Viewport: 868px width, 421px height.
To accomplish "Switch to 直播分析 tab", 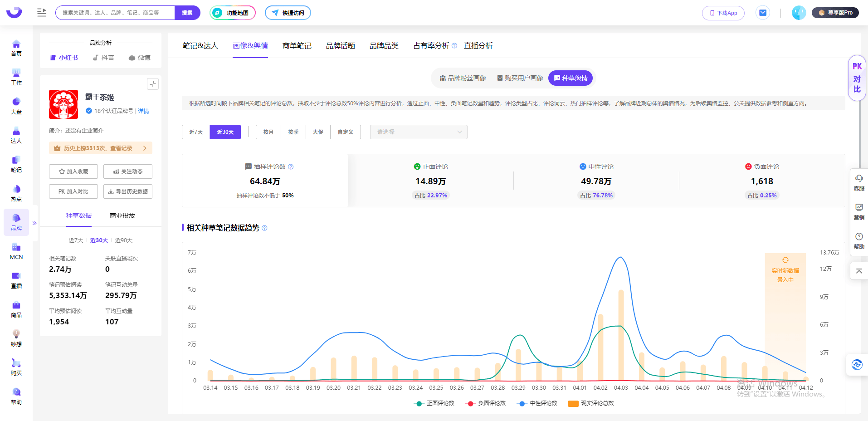I will point(478,46).
